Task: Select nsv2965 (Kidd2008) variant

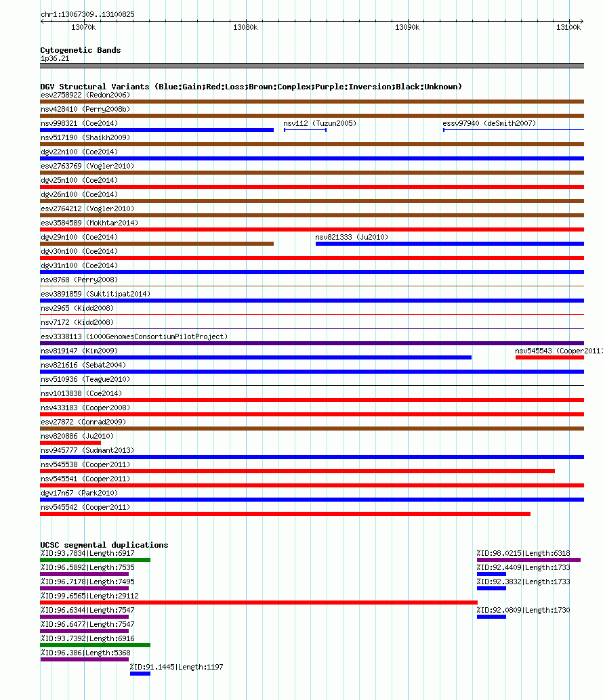Action: [x=77, y=309]
